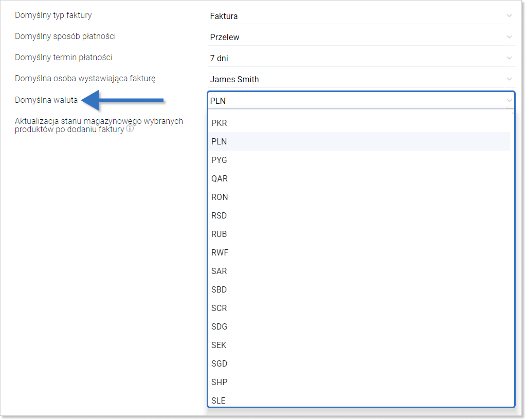This screenshot has height=420, width=526.
Task: Choose PYG currency option
Action: pos(359,160)
